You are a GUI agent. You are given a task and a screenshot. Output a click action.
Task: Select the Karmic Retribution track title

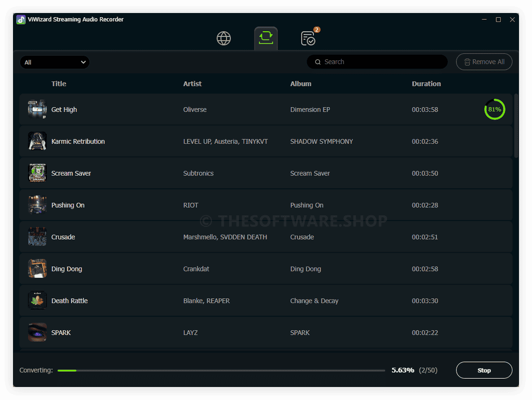pos(78,141)
